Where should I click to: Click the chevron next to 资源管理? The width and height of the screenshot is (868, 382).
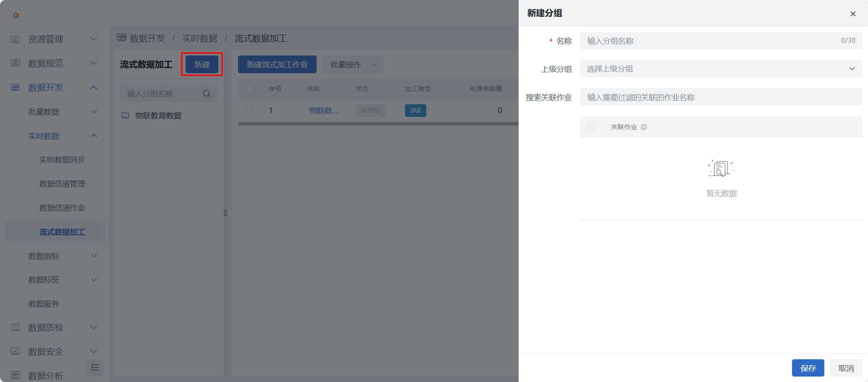click(x=94, y=39)
